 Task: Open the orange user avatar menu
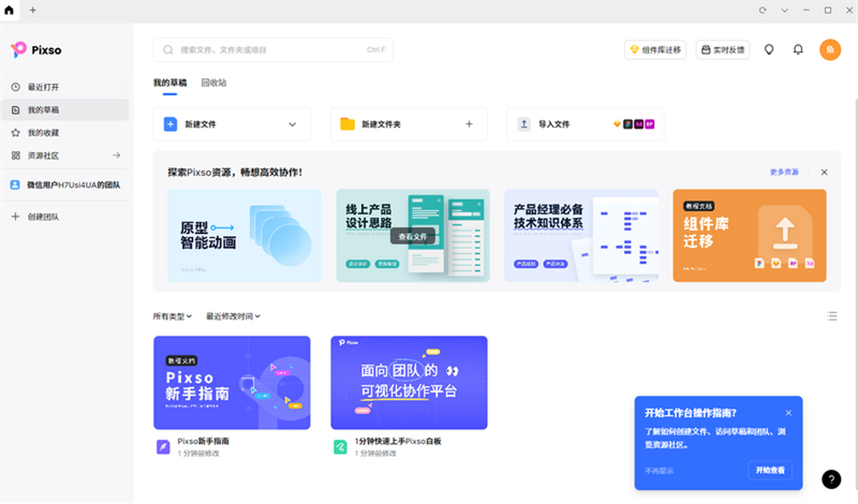coord(830,49)
